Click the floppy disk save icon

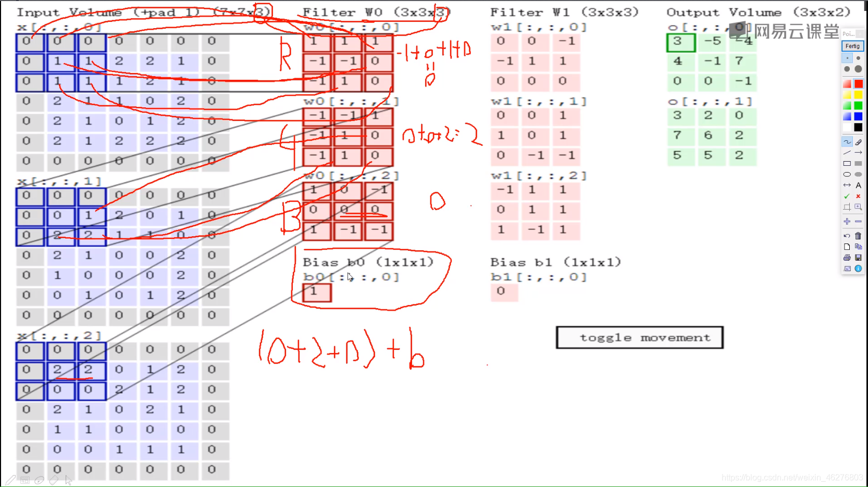[x=858, y=258]
